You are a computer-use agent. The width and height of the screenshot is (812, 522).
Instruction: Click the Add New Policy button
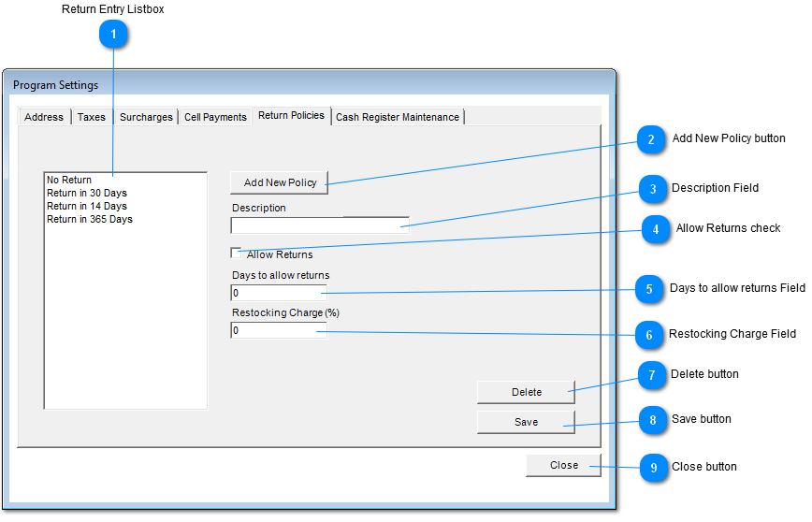point(280,182)
